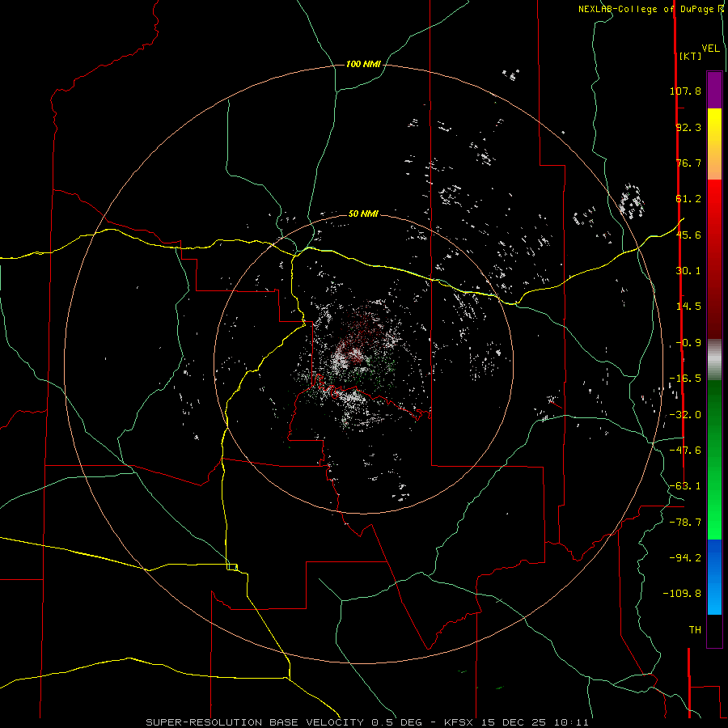Click the -63.1 legend value
Viewport: 728px width, 728px height.
click(685, 486)
